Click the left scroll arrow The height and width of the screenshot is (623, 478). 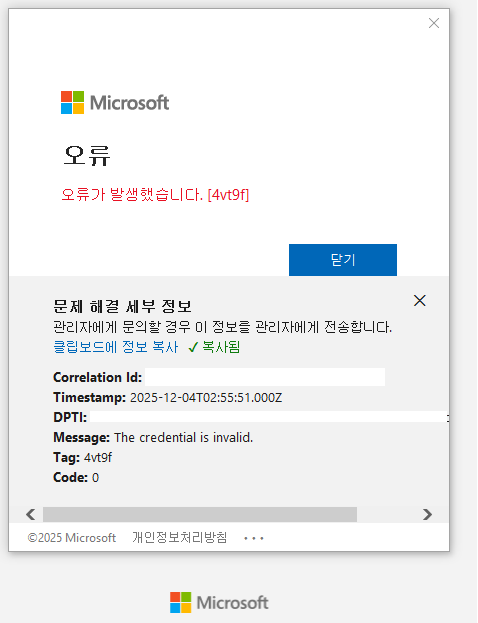tap(31, 514)
